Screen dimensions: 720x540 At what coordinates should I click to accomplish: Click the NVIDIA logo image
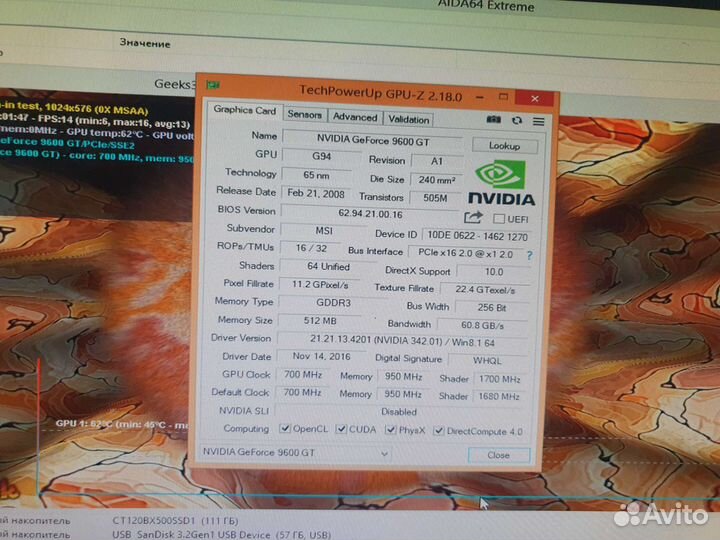(x=501, y=182)
